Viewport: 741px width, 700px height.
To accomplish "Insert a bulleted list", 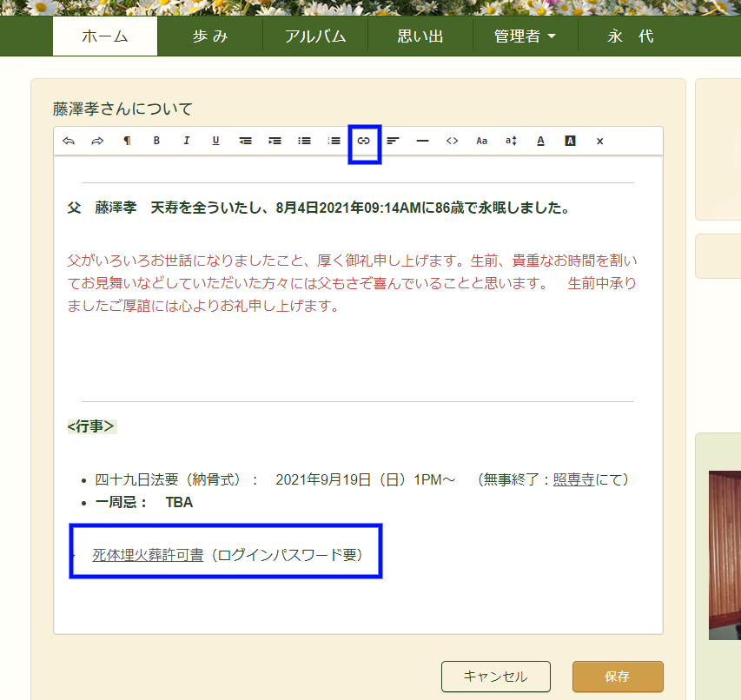I will (x=304, y=141).
